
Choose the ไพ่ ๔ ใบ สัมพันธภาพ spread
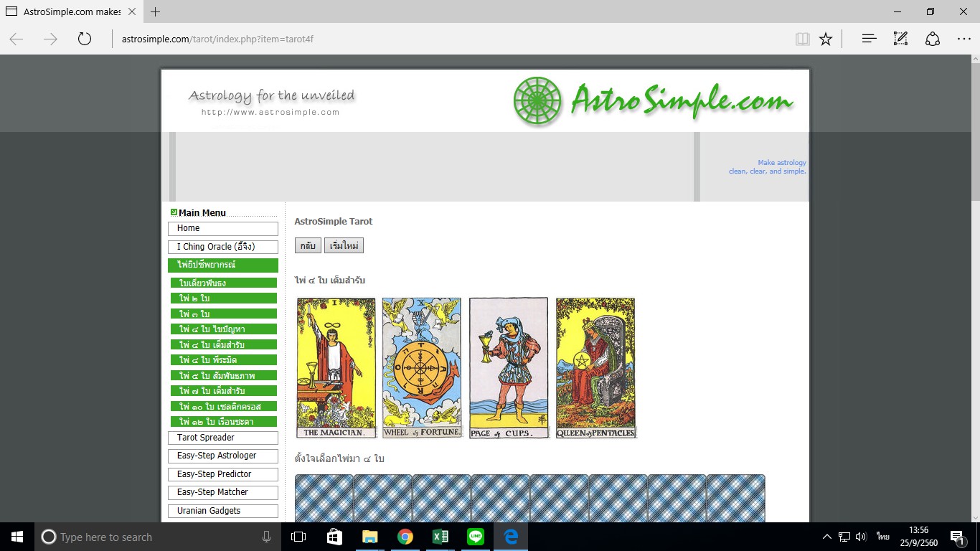(224, 375)
